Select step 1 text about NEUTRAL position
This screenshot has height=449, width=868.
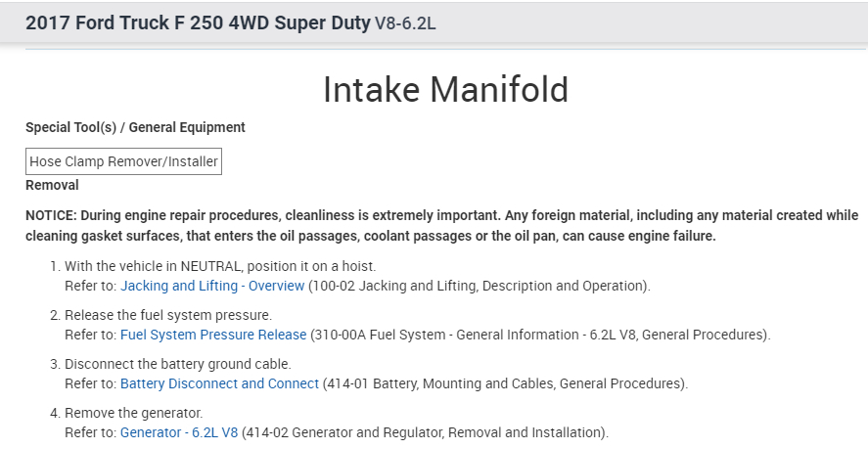(220, 266)
